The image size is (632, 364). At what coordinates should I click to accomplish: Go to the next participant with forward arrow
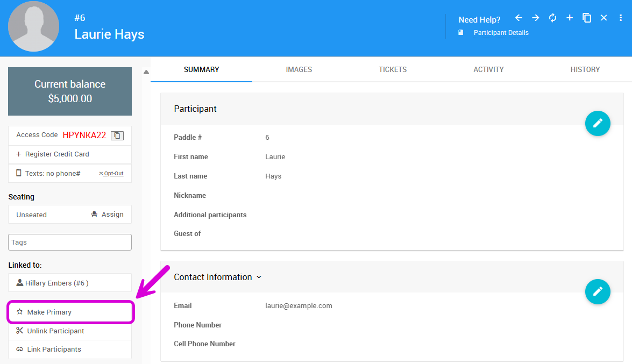coord(535,18)
